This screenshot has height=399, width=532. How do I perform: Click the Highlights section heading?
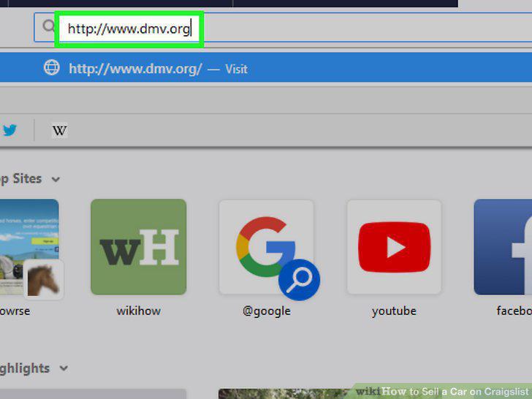pyautogui.click(x=25, y=368)
